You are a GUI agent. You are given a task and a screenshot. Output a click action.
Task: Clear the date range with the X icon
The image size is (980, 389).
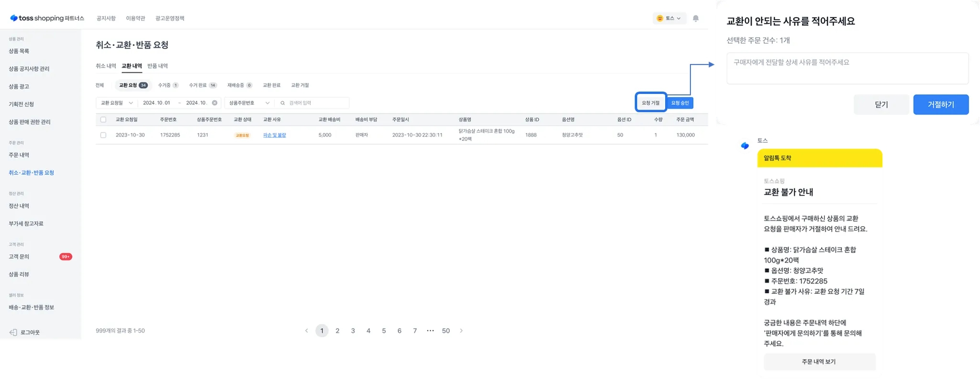pyautogui.click(x=214, y=103)
